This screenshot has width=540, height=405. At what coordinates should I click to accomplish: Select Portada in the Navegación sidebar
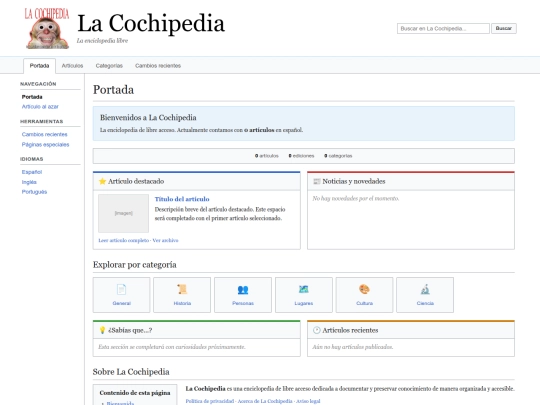(32, 97)
